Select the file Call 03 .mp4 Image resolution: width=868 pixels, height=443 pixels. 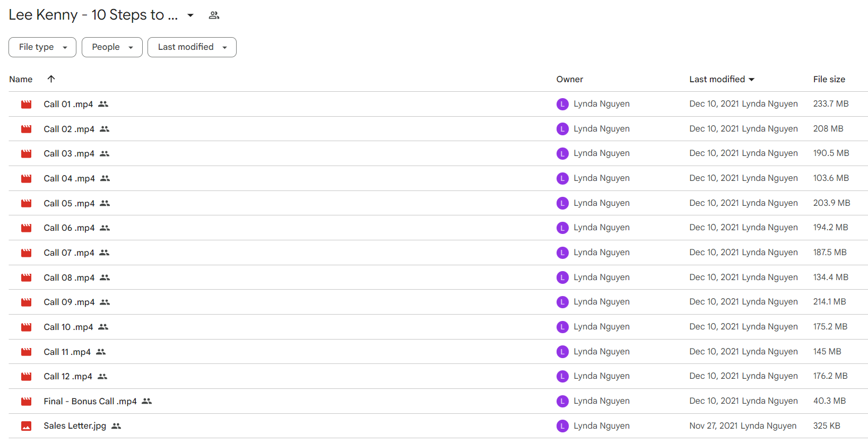(69, 153)
